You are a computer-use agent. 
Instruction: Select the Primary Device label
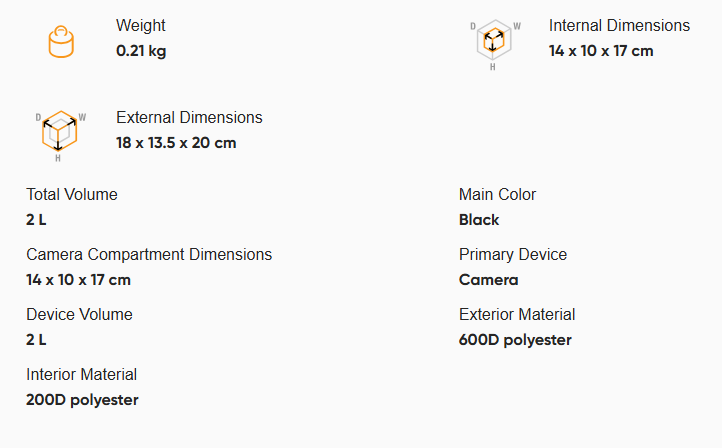pyautogui.click(x=512, y=254)
